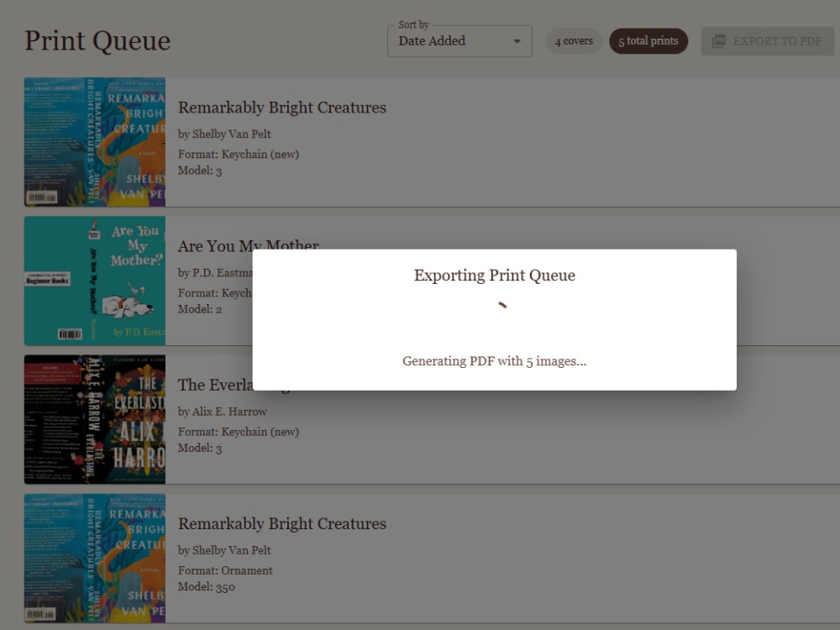Click the 5 total prints chip

pos(648,40)
